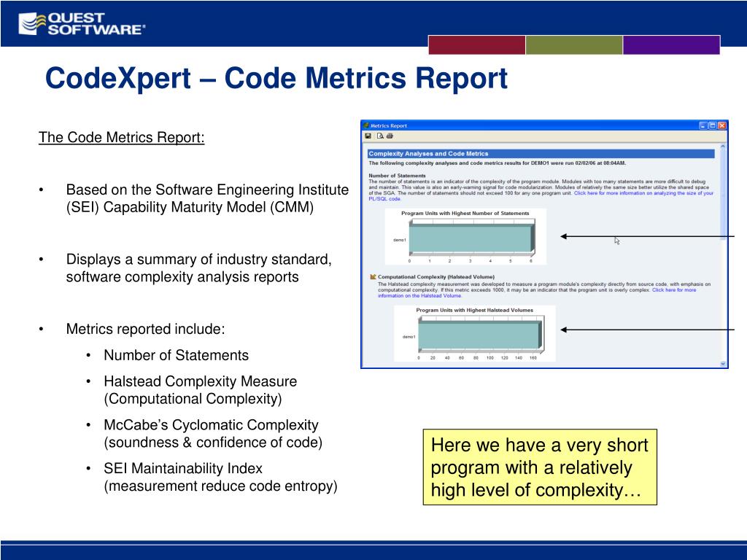Minimize the Metrics Report window

pyautogui.click(x=703, y=125)
